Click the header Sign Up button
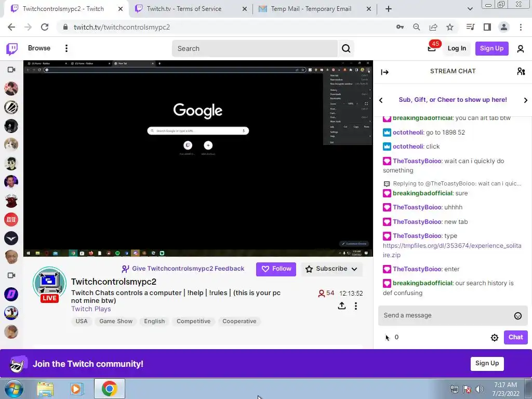Screen dimensions: 532x399 [x=491, y=48]
